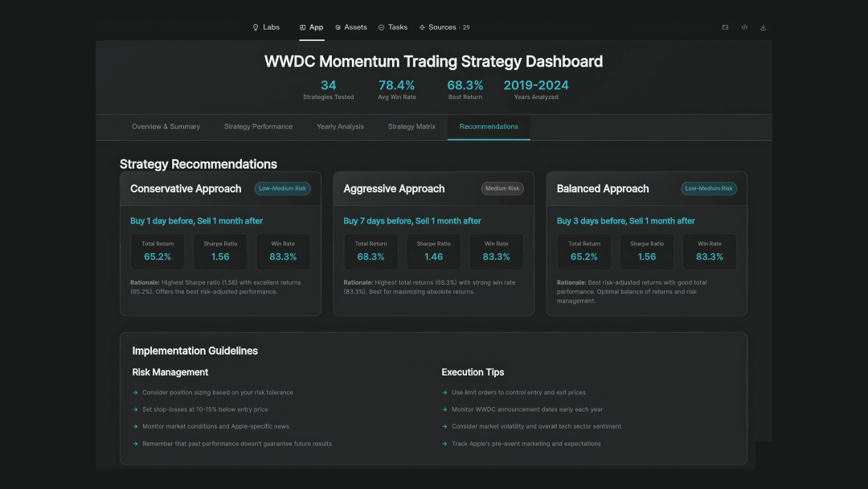Open Sources tab with 29 items
Screen dimensions: 868x489
coord(444,27)
